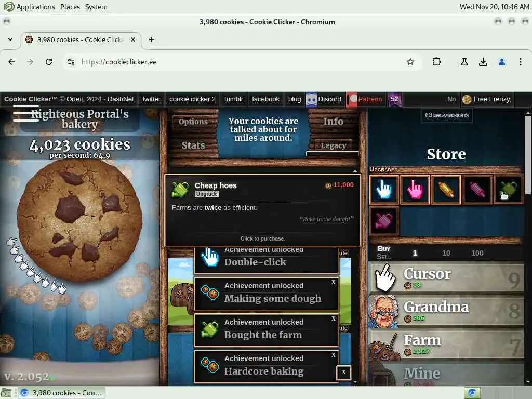Set purchase amount to 1

tap(415, 253)
